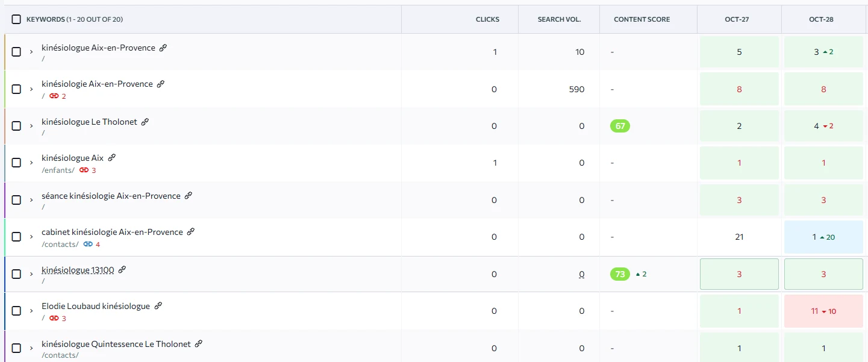Expand the kinésiologie Aix-en-Provence row
The image size is (868, 362).
point(31,89)
